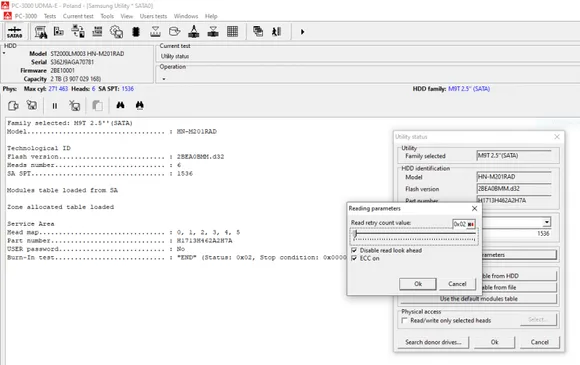Click the read retry count slider thumb
The width and height of the screenshot is (580, 365).
(x=355, y=233)
